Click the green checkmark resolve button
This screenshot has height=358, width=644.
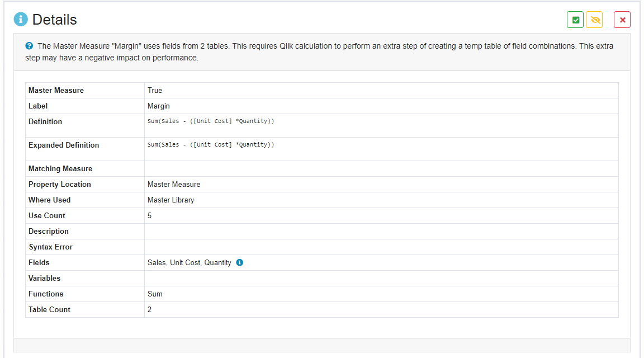pyautogui.click(x=575, y=20)
